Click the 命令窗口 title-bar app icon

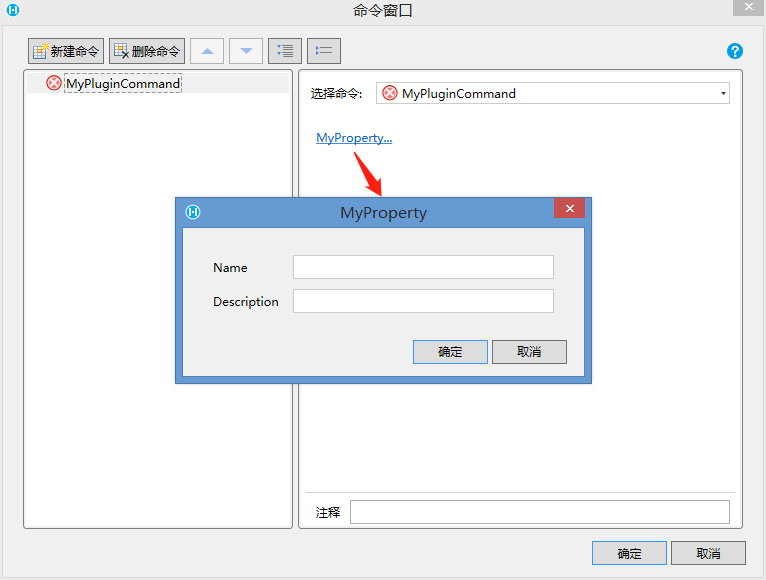13,10
